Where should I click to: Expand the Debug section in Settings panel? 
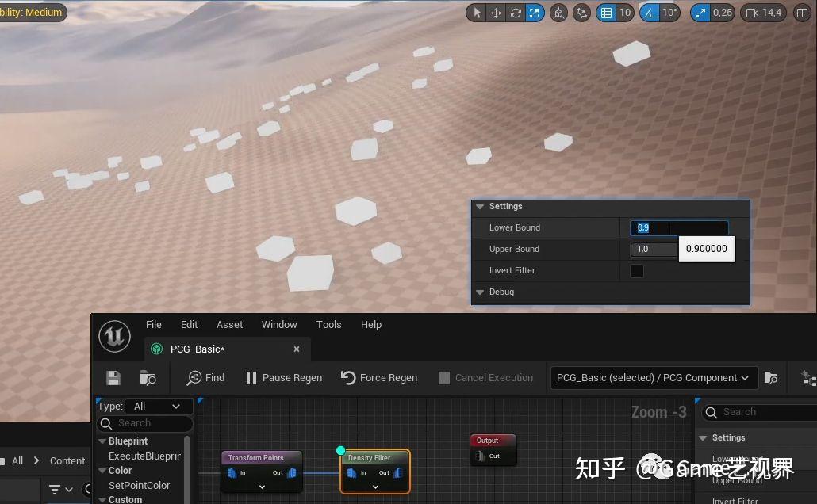(x=480, y=292)
